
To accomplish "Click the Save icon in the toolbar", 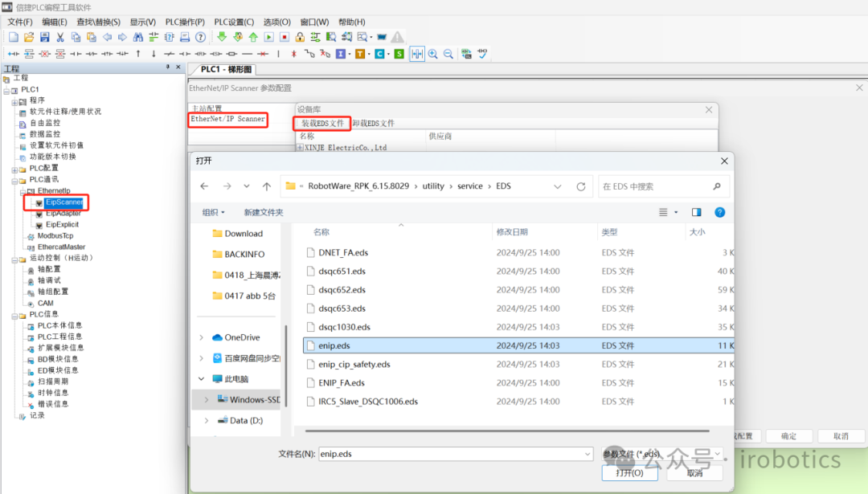I will click(44, 37).
